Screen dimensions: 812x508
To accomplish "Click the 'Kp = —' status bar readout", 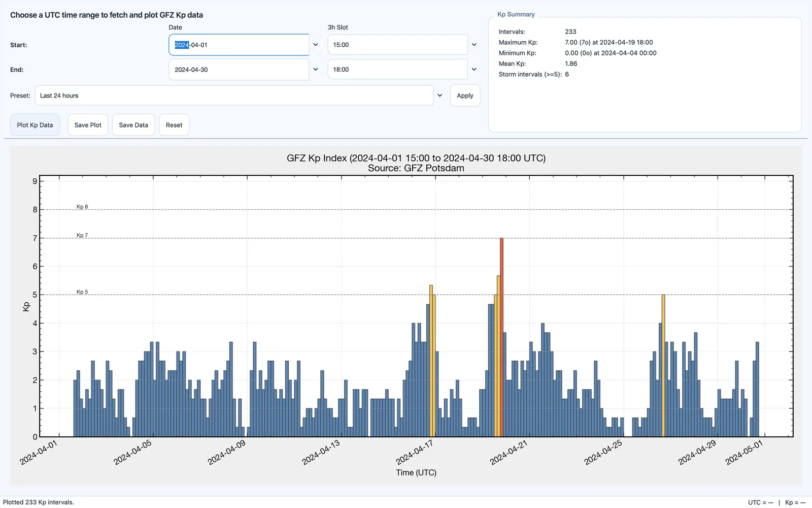I will coord(795,502).
